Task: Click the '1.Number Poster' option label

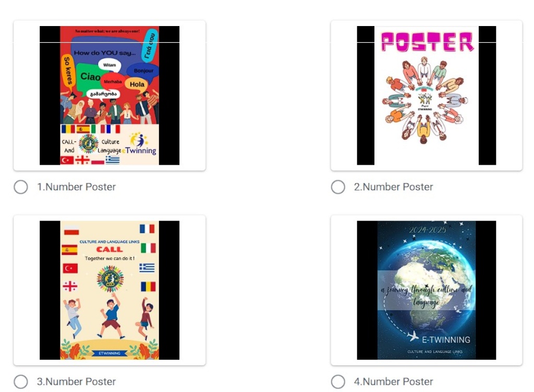Action: (77, 187)
